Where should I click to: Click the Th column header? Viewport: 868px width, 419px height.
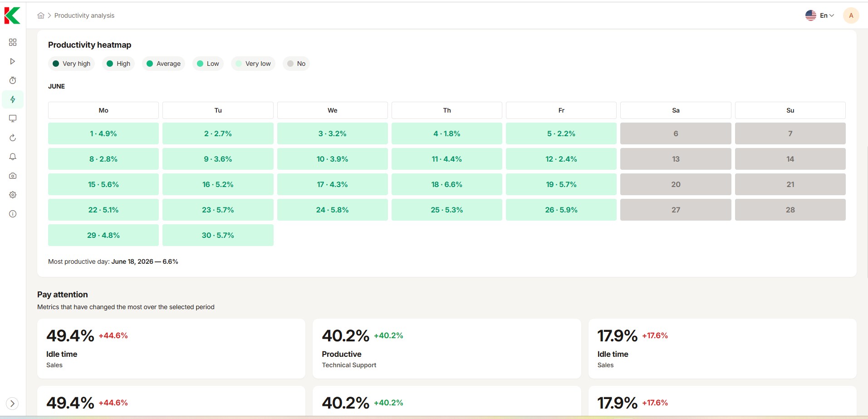click(447, 110)
